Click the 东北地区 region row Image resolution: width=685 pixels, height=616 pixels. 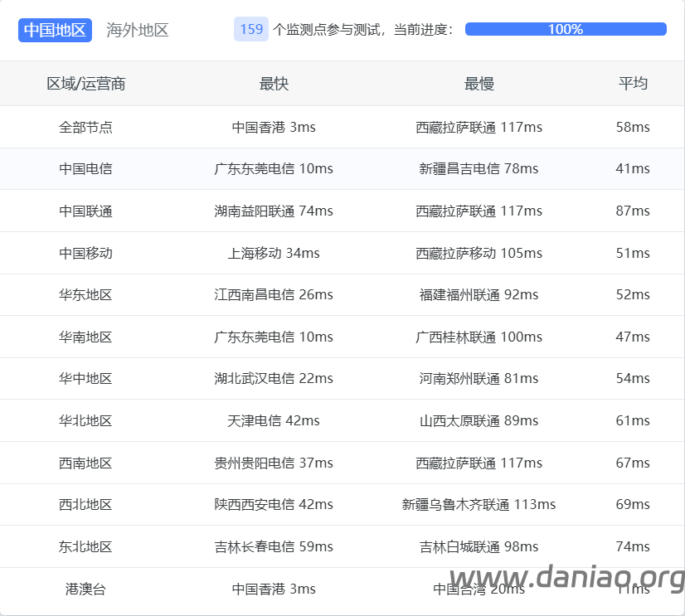tap(86, 547)
